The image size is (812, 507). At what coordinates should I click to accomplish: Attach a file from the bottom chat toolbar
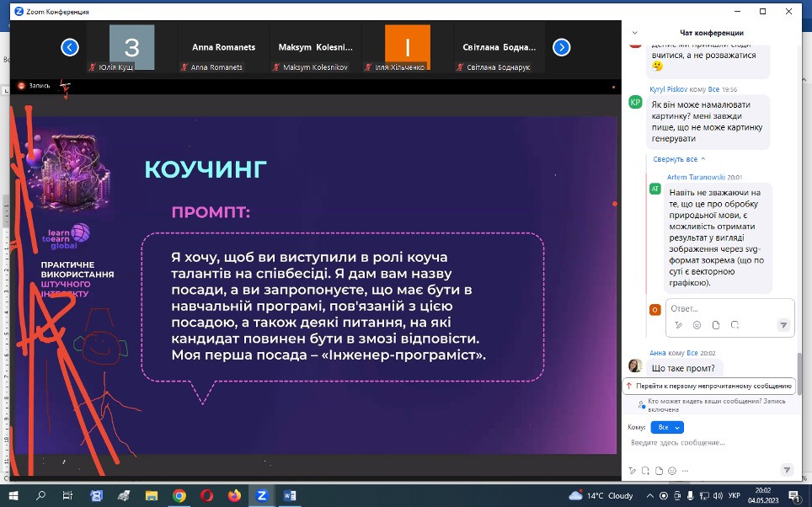[x=659, y=471]
